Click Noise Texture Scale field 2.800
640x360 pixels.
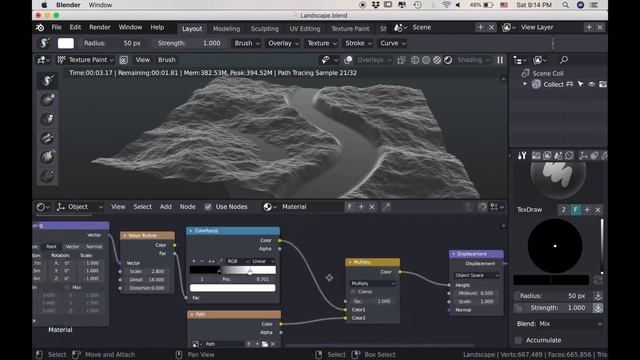tap(147, 271)
